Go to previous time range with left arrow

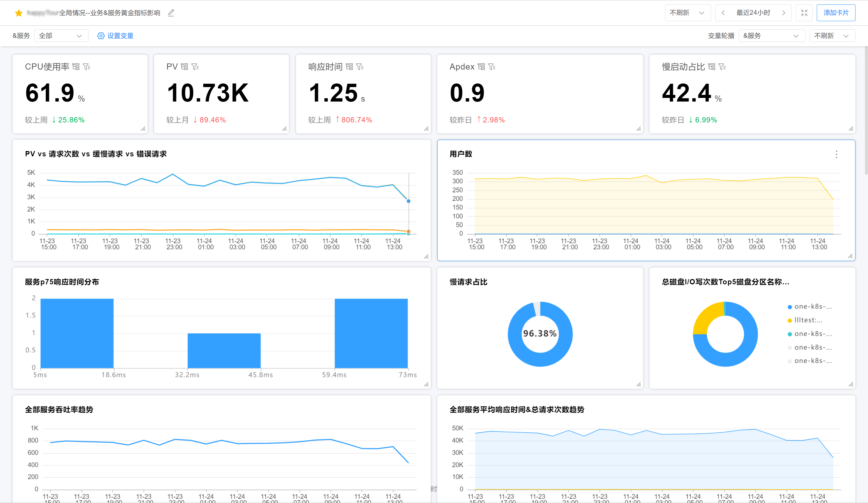pos(723,13)
